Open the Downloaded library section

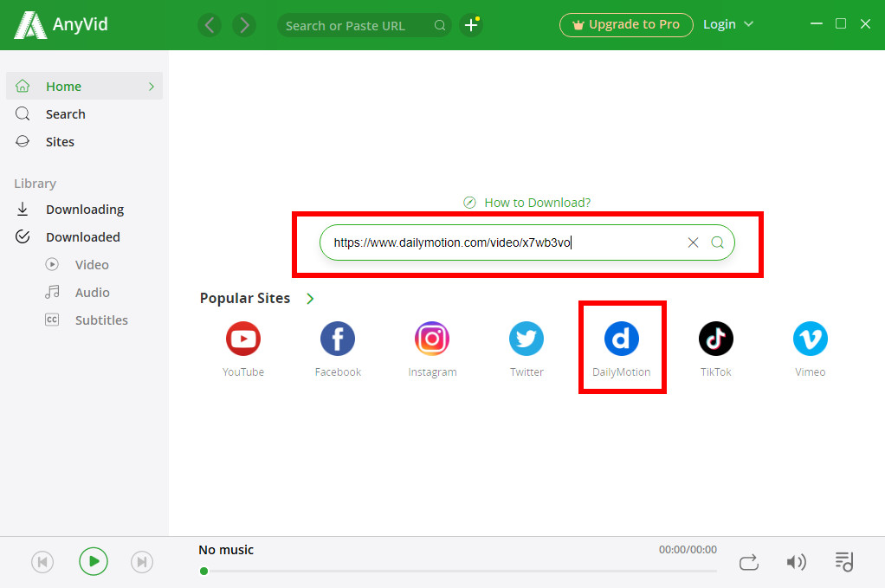pos(85,237)
